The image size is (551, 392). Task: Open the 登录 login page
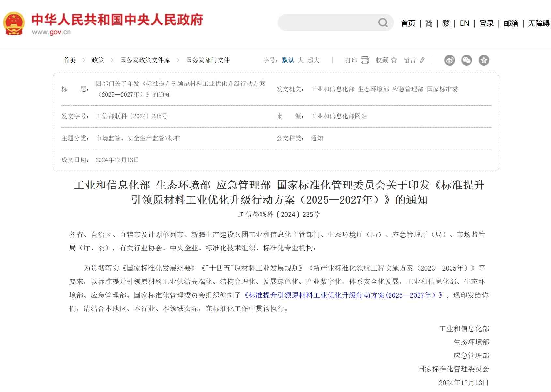pos(486,23)
